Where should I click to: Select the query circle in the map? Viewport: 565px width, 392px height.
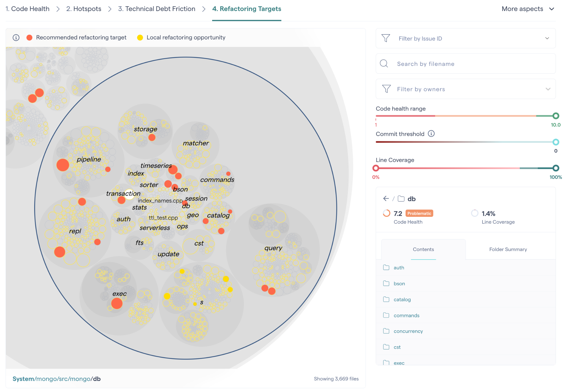point(273,248)
